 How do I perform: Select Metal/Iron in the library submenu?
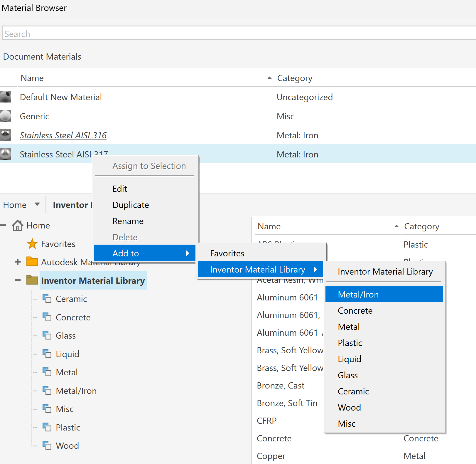384,294
